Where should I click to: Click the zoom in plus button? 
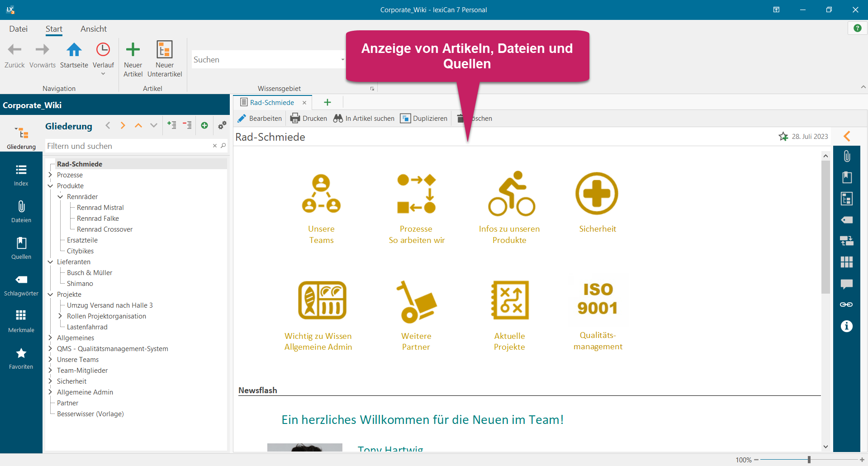coord(862,460)
